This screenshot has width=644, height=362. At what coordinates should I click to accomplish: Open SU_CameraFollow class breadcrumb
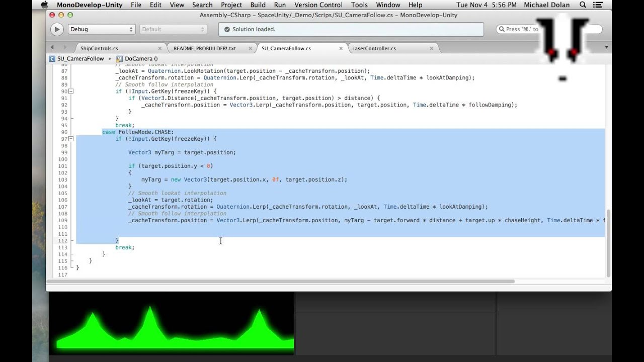point(80,58)
